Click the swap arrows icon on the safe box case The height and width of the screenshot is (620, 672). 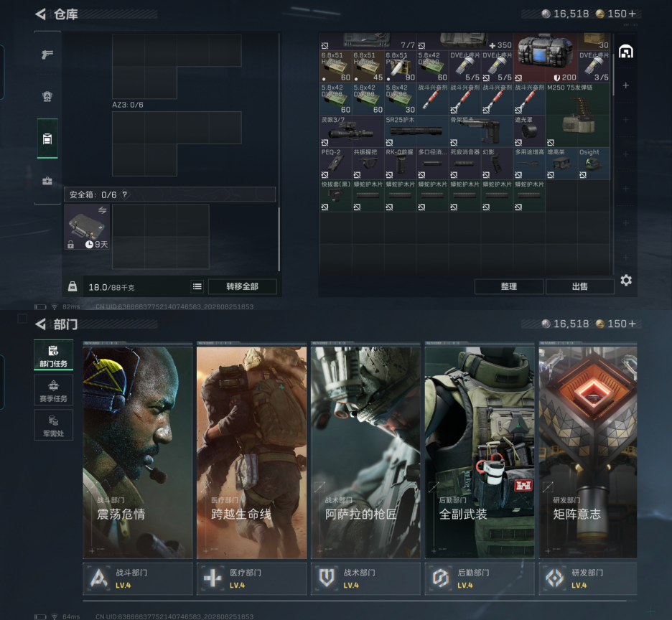tap(103, 210)
